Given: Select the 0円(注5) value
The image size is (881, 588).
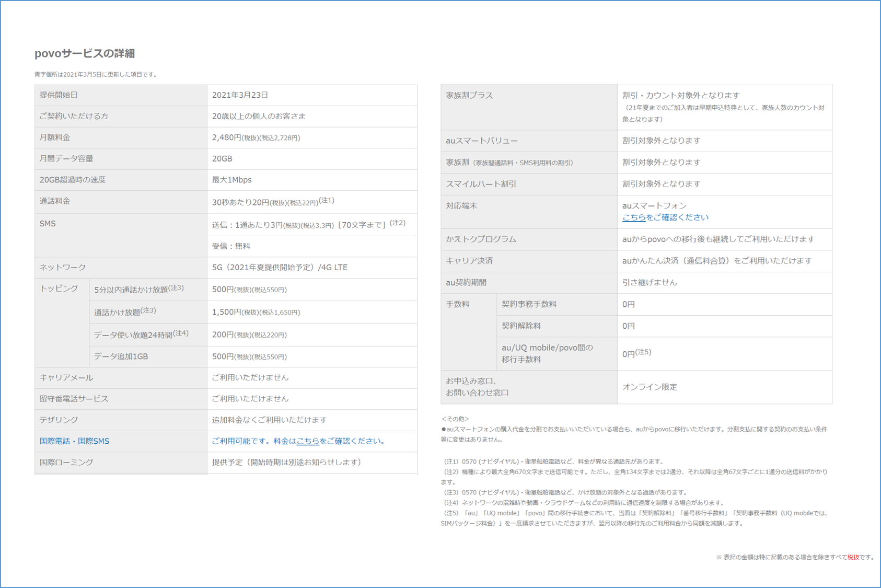Looking at the screenshot, I should pyautogui.click(x=636, y=353).
